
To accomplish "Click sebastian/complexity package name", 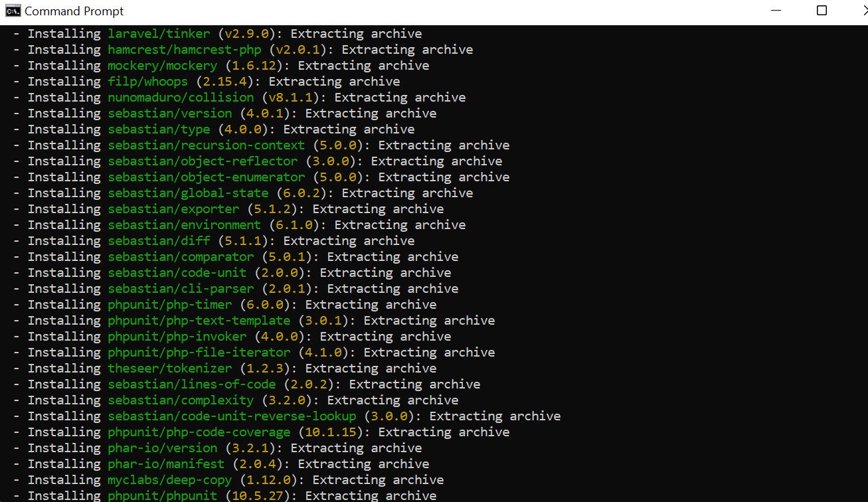I will (x=181, y=400).
